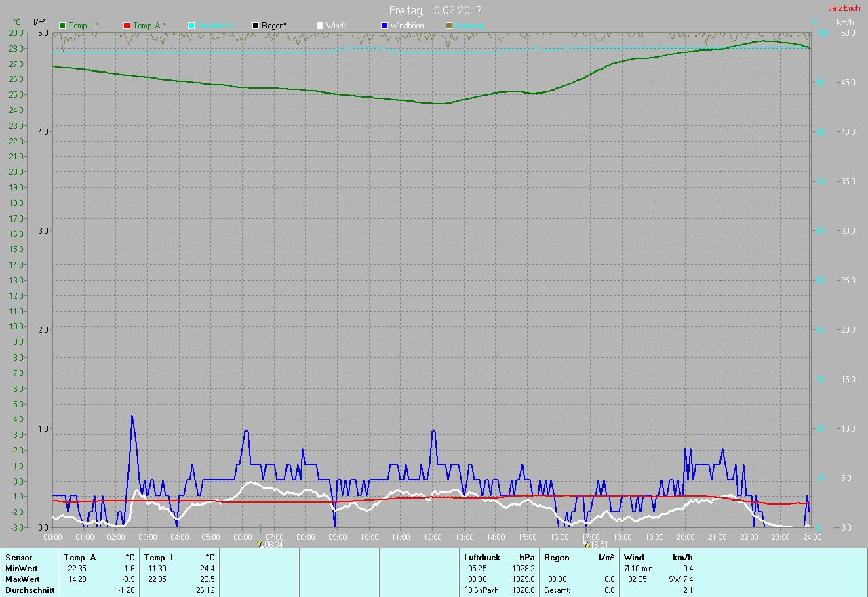Screen dimensions: 868x597
Task: Click the green Temp. I. legend square
Action: coord(63,26)
